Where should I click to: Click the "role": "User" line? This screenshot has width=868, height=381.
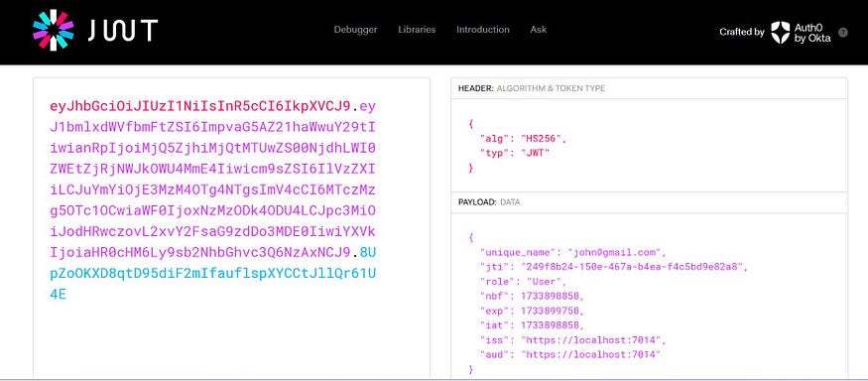pos(523,282)
